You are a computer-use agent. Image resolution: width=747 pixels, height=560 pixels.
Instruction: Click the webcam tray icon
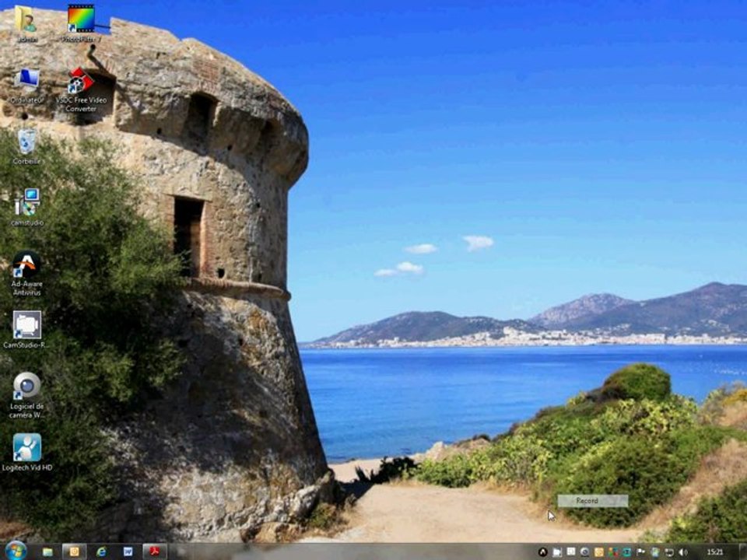click(x=584, y=552)
